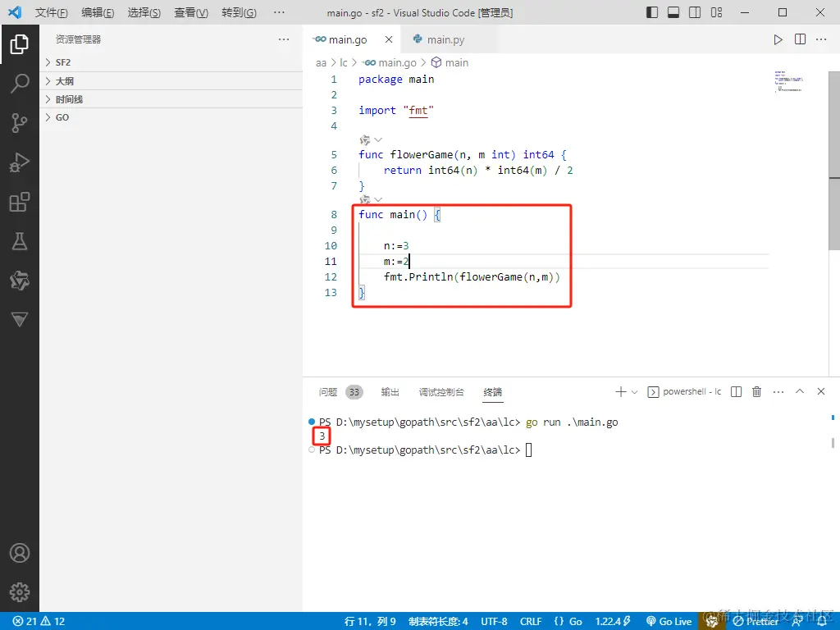This screenshot has height=630, width=840.
Task: Open the Search view in activity bar
Action: pyautogui.click(x=20, y=84)
